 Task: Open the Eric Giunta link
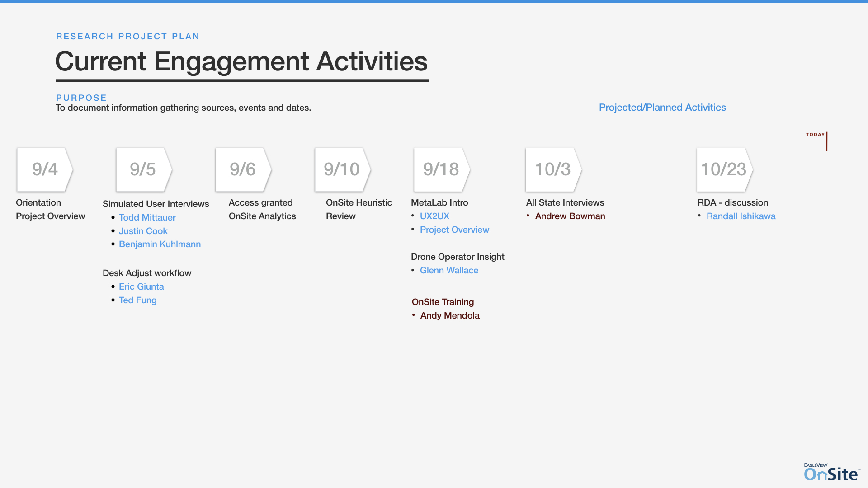point(141,286)
